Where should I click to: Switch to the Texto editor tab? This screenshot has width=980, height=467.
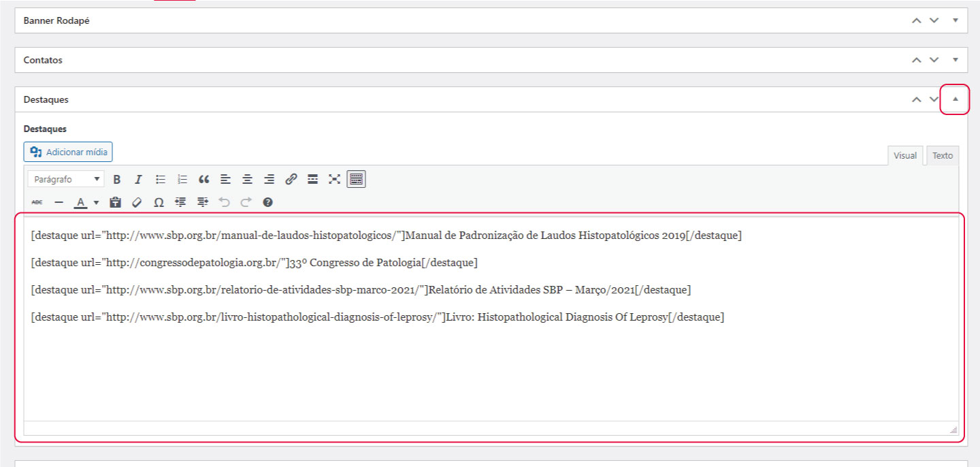pos(943,155)
